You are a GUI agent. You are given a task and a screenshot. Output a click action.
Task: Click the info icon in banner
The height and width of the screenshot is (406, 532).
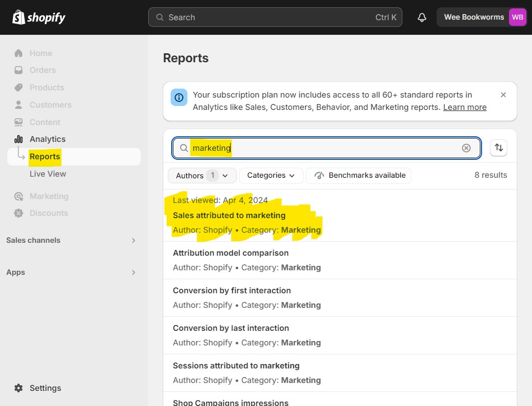click(x=179, y=98)
